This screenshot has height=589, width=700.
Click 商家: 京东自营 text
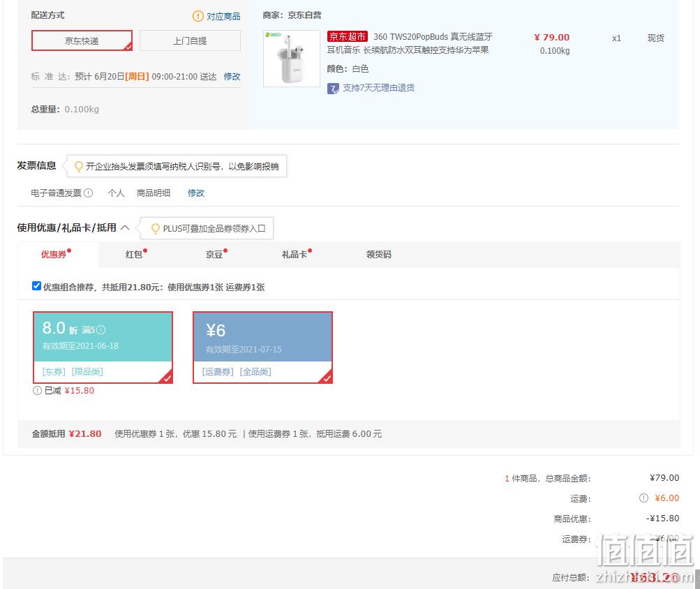pos(292,15)
